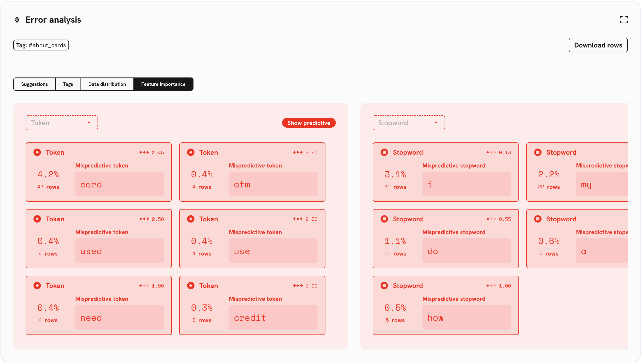Click the '3.1%' percentage value

click(396, 175)
